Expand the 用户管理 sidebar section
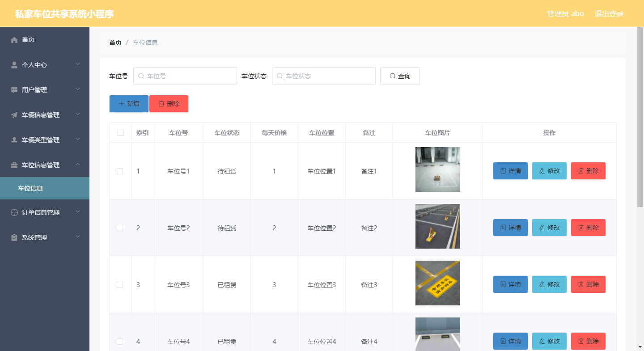Viewport: 644px width, 351px height. click(x=78, y=90)
